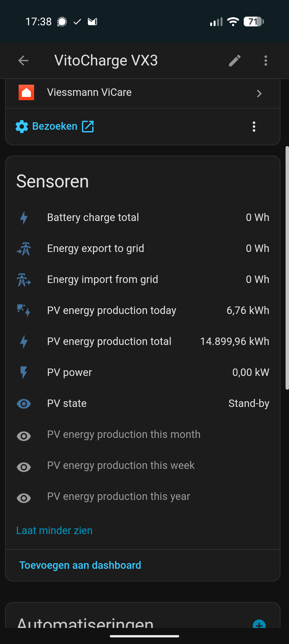
Task: Click the Energy import from grid icon
Action: 24,280
